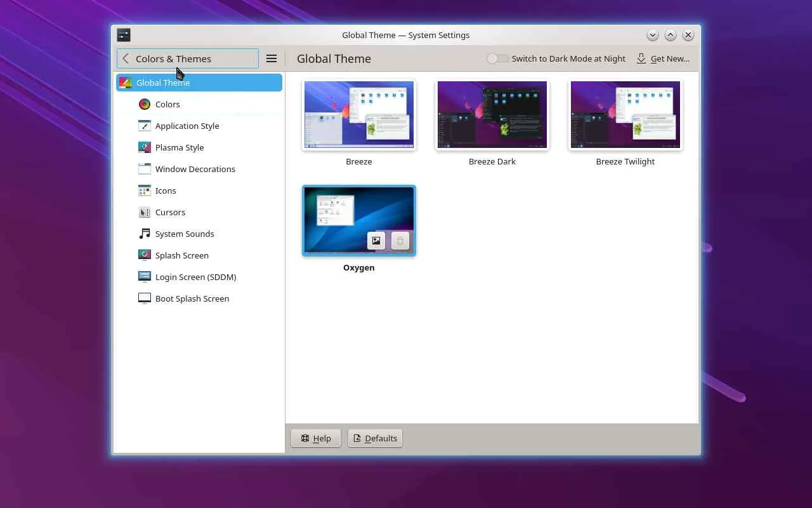Click the Application Style icon
Viewport: 812px width, 508px height.
[x=145, y=126]
